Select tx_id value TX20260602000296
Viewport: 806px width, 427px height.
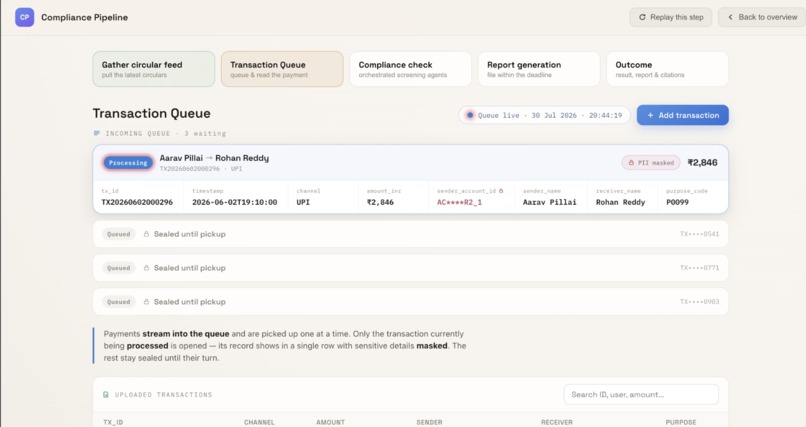[x=137, y=202]
